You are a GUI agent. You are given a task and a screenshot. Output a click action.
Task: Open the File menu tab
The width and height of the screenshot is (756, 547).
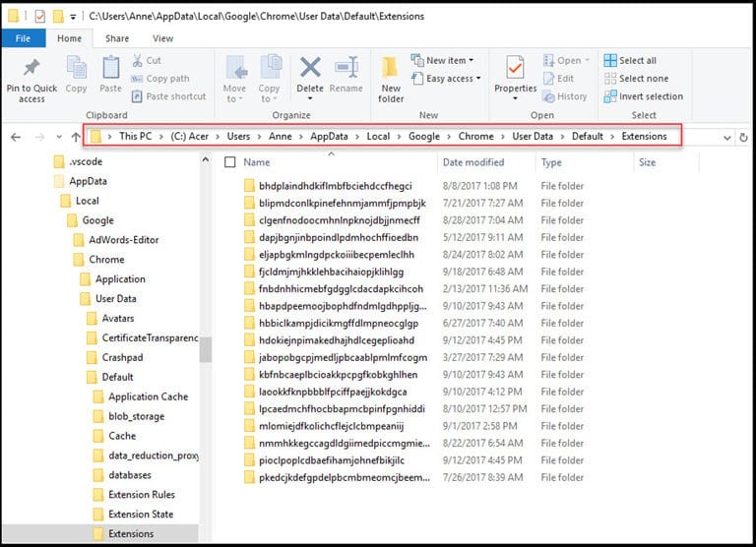24,38
